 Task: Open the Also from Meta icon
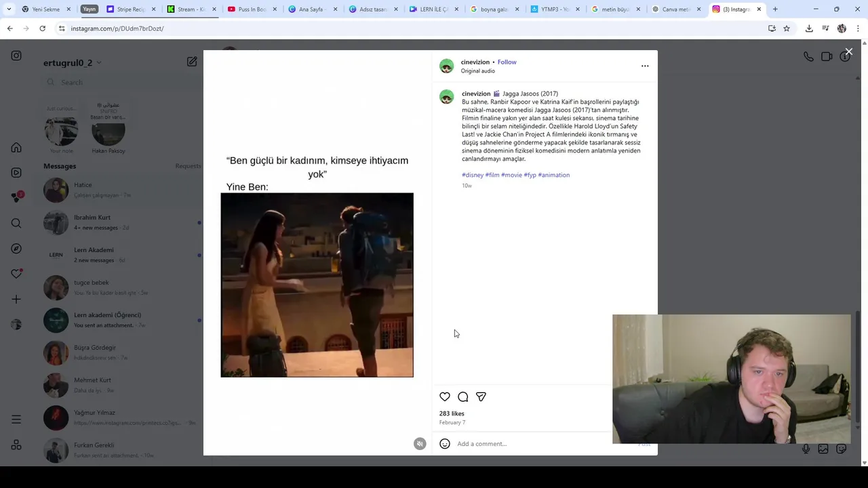(16, 445)
